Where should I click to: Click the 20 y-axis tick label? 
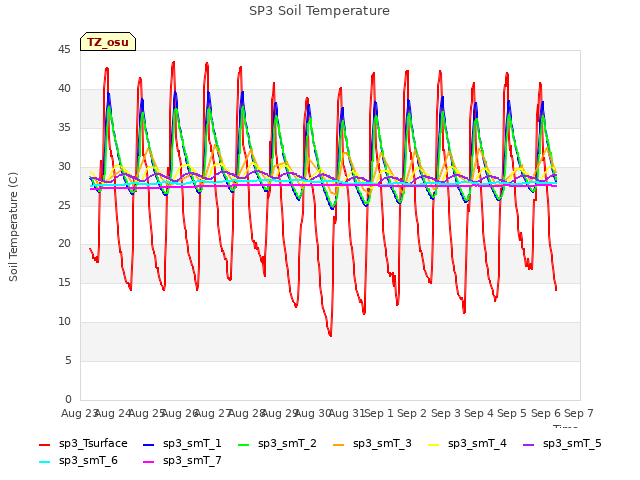coord(64,244)
